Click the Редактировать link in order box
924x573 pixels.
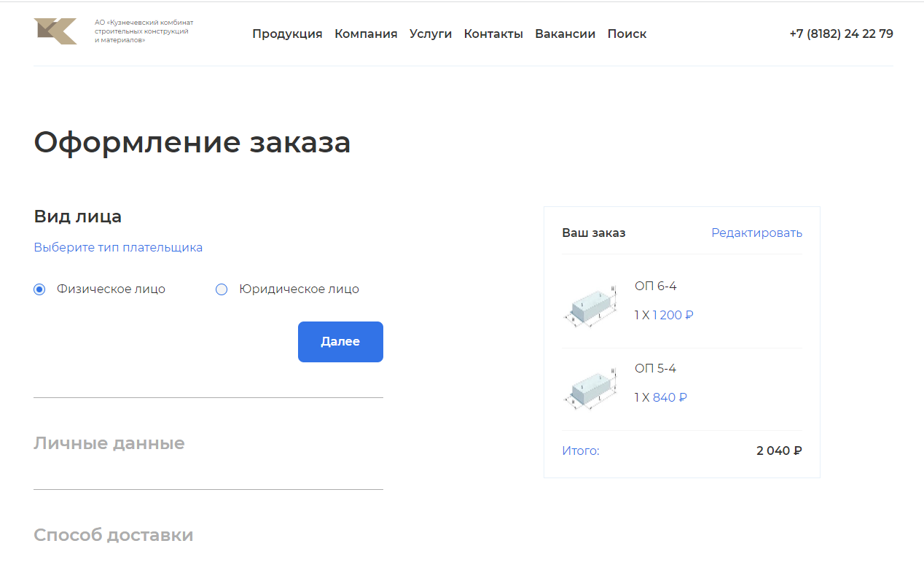pyautogui.click(x=756, y=233)
